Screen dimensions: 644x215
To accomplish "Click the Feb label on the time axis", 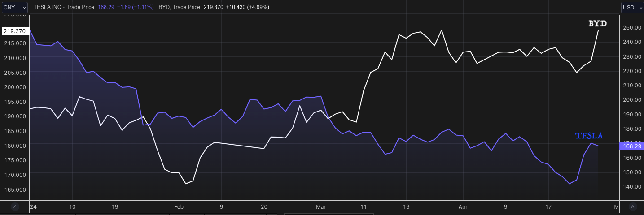I will (179, 207).
